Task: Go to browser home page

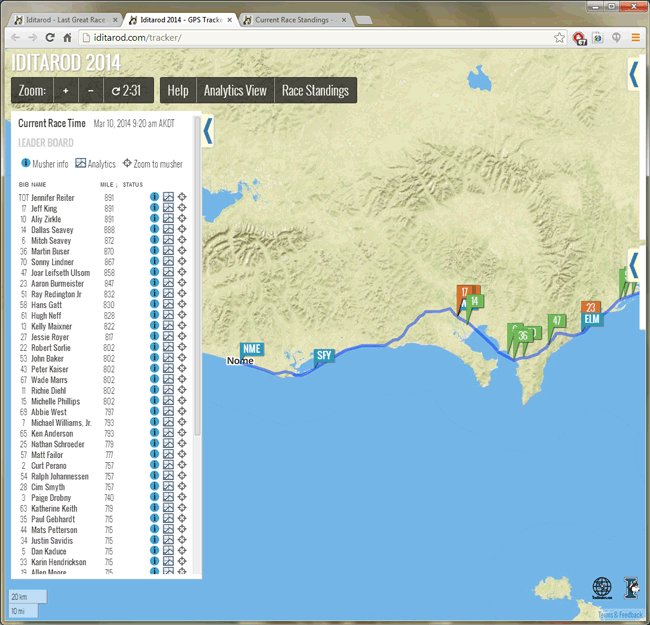Action: [x=67, y=38]
